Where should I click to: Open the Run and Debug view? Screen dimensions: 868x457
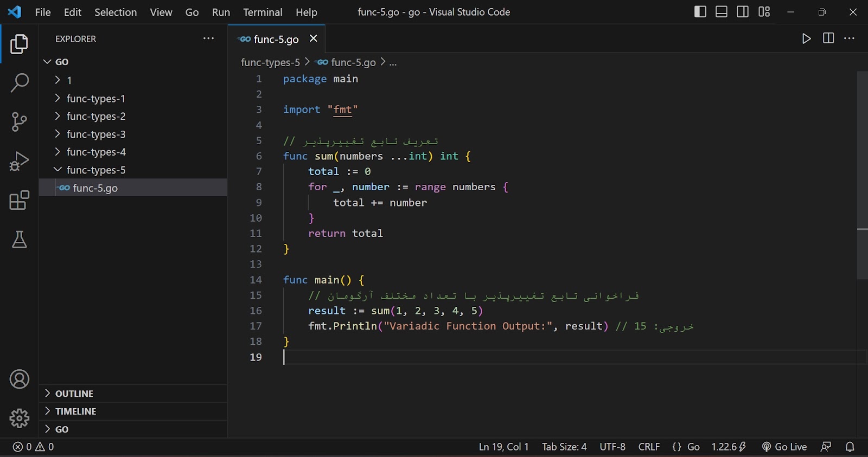pos(19,161)
